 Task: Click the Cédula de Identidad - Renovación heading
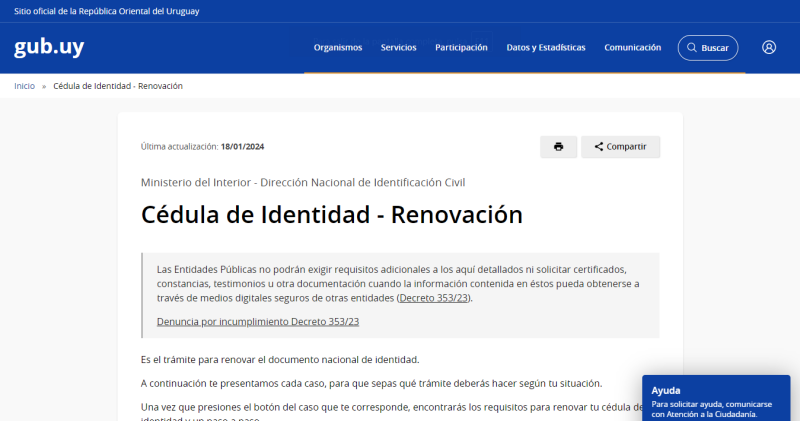pos(332,215)
